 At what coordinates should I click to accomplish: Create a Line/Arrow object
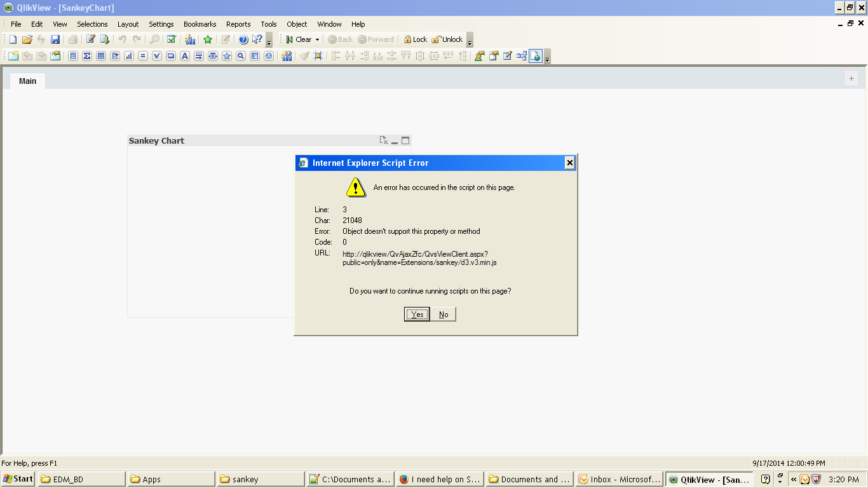click(x=199, y=56)
